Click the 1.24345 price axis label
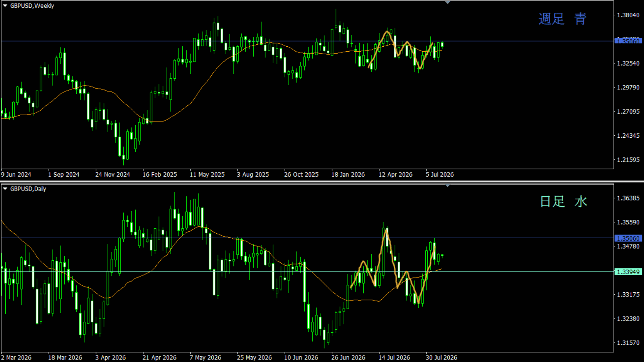 point(628,136)
